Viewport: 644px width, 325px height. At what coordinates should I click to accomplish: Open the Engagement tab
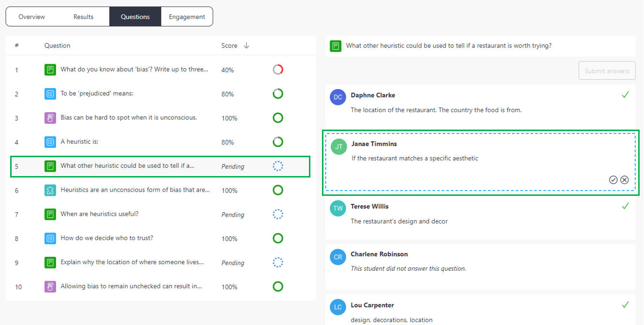pyautogui.click(x=187, y=16)
